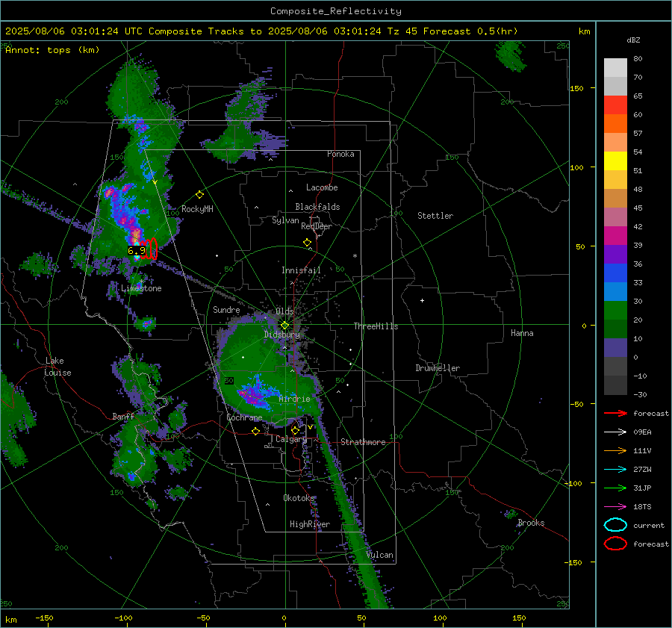Click the Airdrie city label

point(294,399)
